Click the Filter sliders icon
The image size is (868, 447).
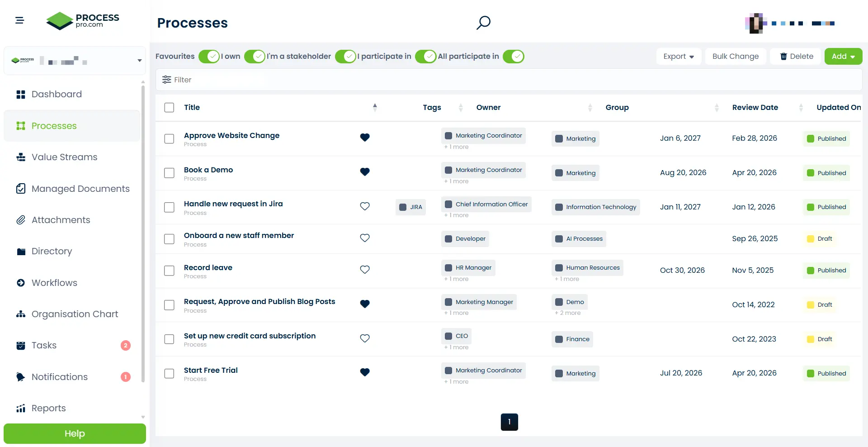click(167, 80)
